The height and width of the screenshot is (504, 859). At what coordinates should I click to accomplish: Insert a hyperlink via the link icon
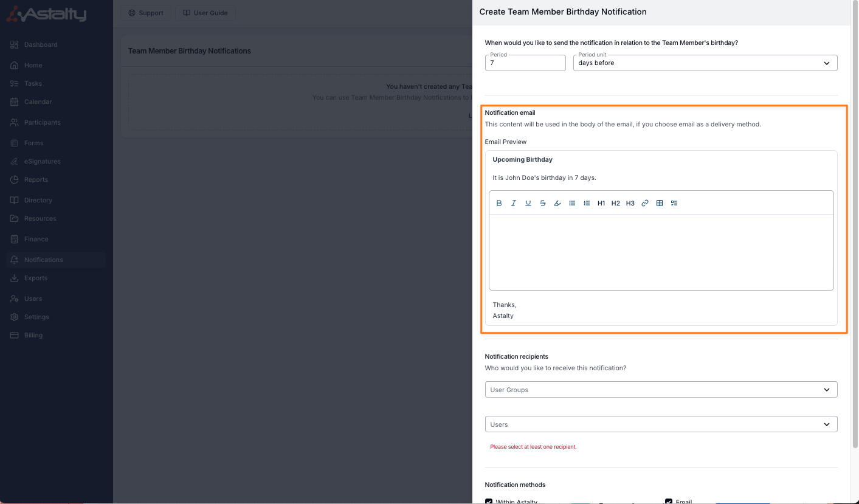click(x=645, y=203)
